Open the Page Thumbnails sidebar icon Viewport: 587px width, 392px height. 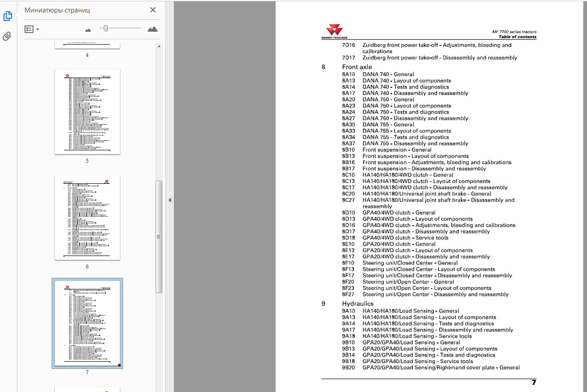[7, 16]
